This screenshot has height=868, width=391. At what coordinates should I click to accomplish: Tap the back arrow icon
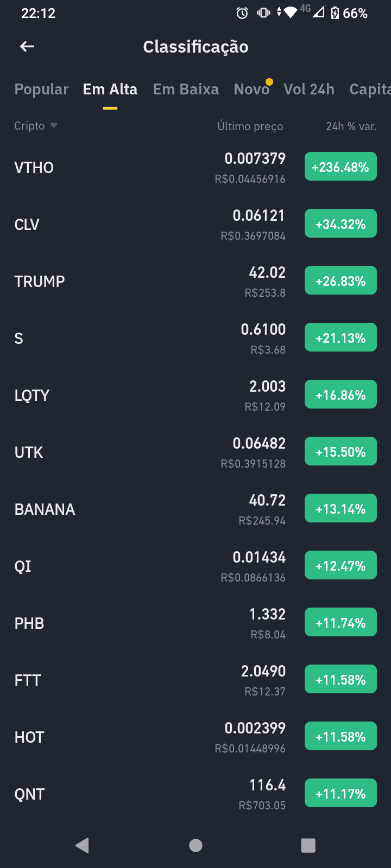[x=27, y=47]
